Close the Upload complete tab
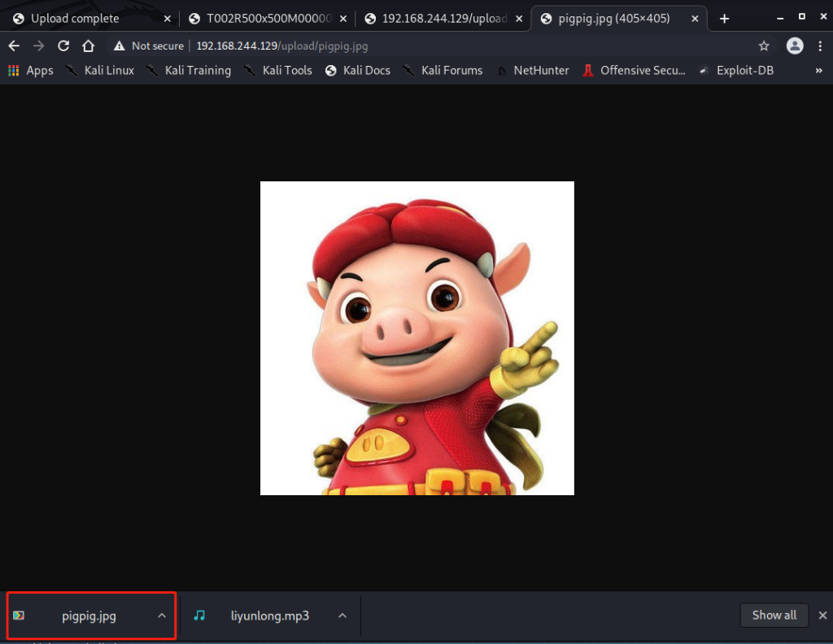Screen dimensions: 833x644 point(168,19)
